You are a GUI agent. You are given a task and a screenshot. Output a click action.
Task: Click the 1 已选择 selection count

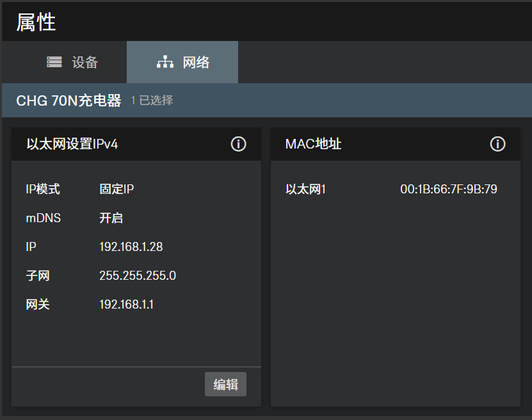[x=152, y=101]
